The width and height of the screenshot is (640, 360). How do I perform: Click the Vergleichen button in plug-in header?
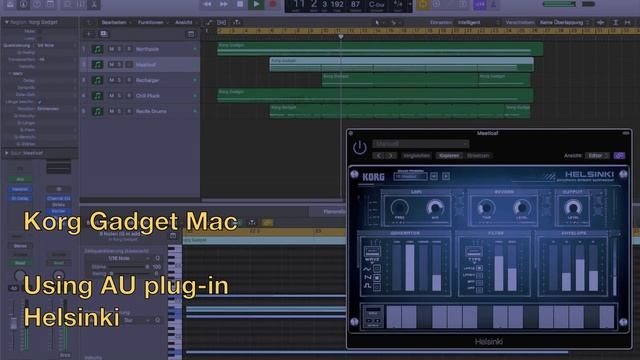tap(416, 156)
